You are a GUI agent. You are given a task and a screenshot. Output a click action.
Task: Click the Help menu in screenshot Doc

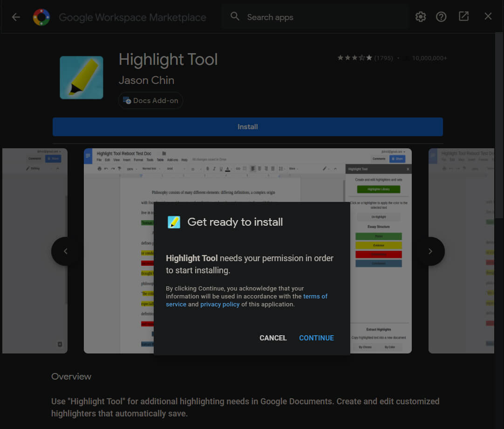pyautogui.click(x=184, y=159)
